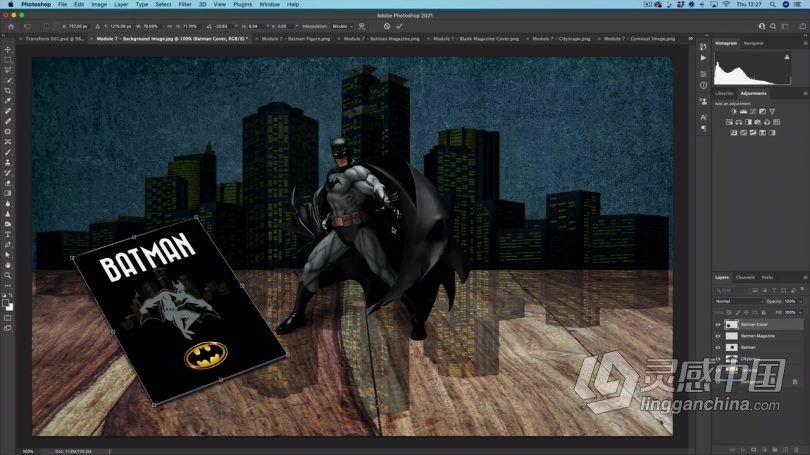Click the layers search filter field
This screenshot has width=810, height=455.
click(x=733, y=290)
